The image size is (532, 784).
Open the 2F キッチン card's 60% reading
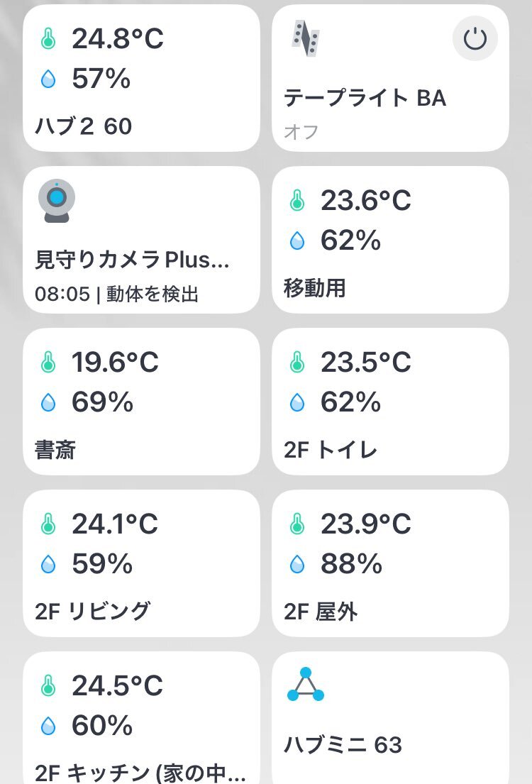click(102, 725)
